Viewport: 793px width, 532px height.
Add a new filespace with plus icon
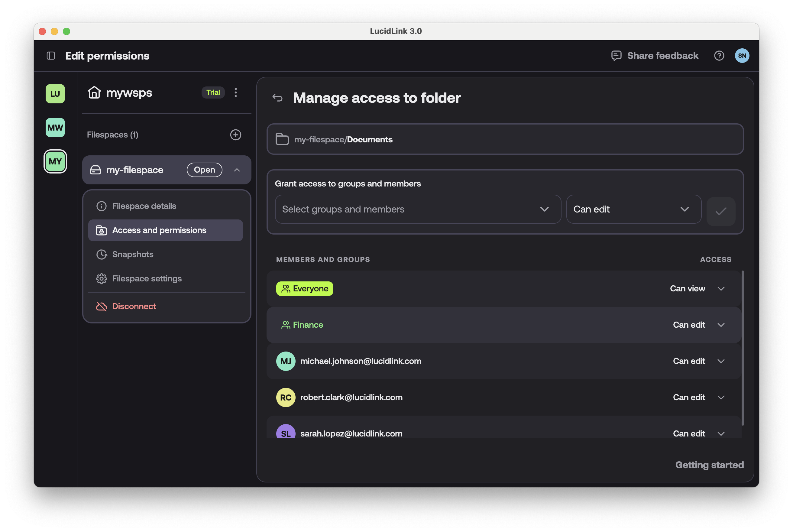[236, 135]
